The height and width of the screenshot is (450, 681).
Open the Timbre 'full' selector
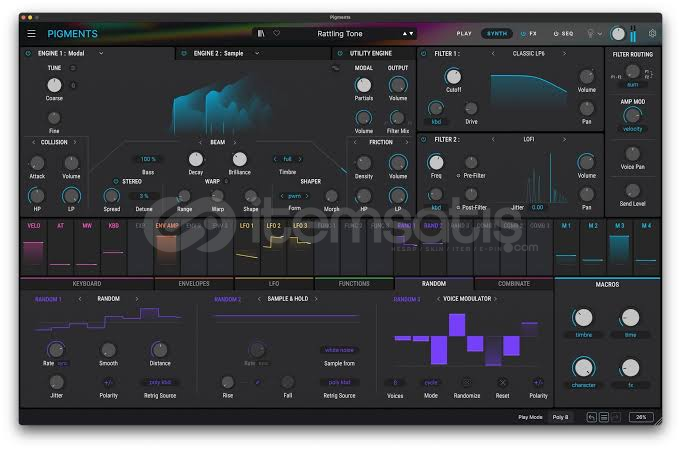[x=287, y=159]
